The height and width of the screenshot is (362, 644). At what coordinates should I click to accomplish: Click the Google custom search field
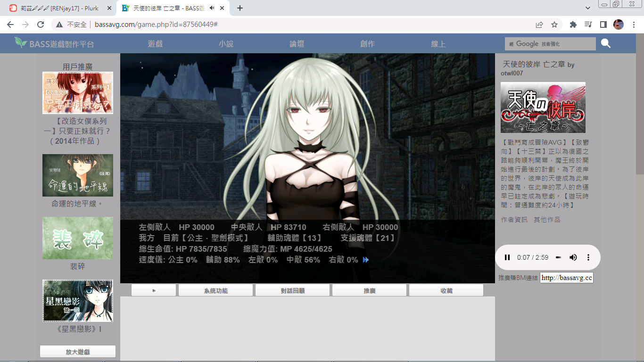coord(550,44)
